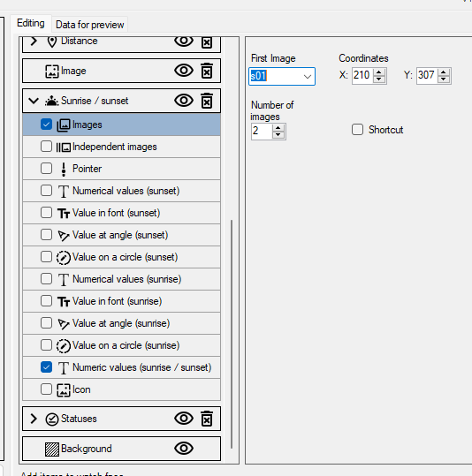472x476 pixels.
Task: Click the Background hatched pattern icon
Action: pyautogui.click(x=52, y=449)
